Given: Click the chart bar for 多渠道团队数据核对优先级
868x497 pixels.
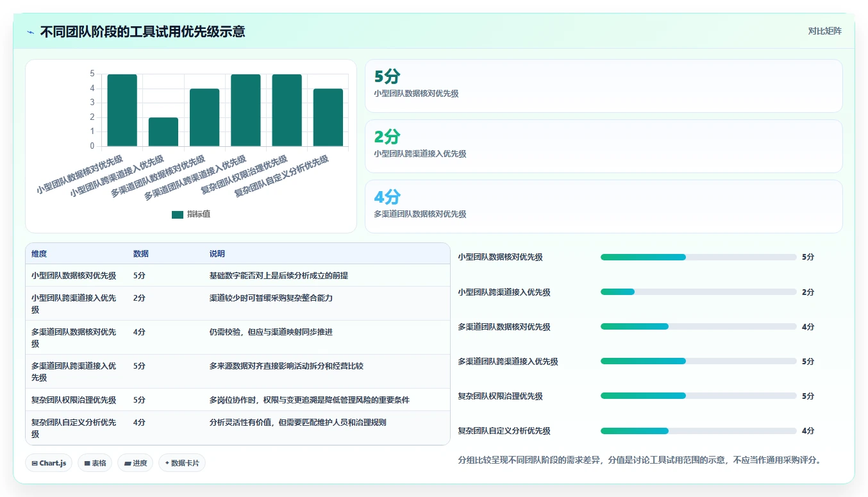Looking at the screenshot, I should tap(204, 117).
